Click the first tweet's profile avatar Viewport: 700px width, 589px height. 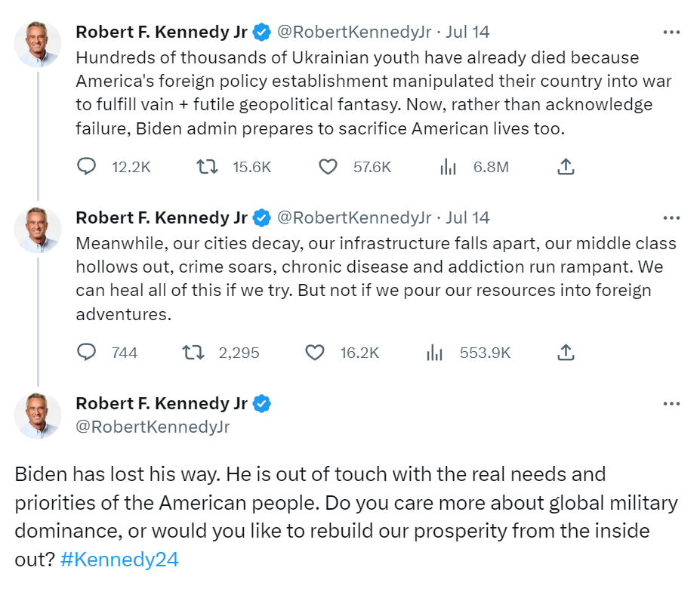38,45
